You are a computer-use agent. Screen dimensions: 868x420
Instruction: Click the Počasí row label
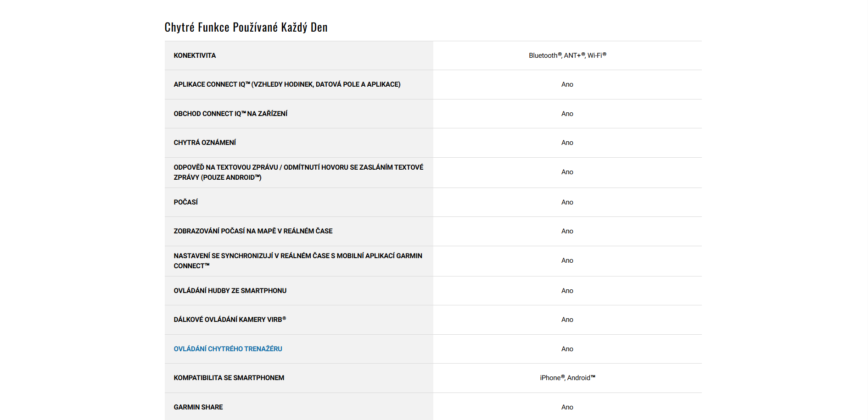pos(185,202)
